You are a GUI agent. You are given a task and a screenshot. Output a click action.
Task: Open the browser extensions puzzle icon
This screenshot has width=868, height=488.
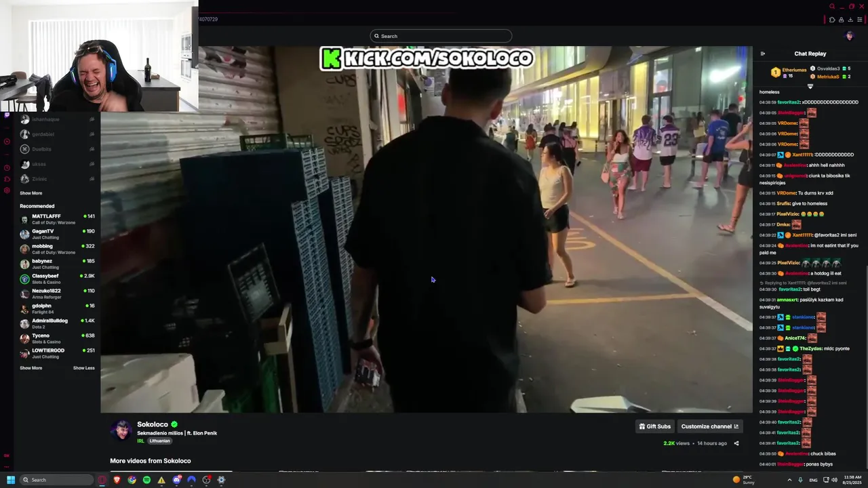tap(832, 20)
